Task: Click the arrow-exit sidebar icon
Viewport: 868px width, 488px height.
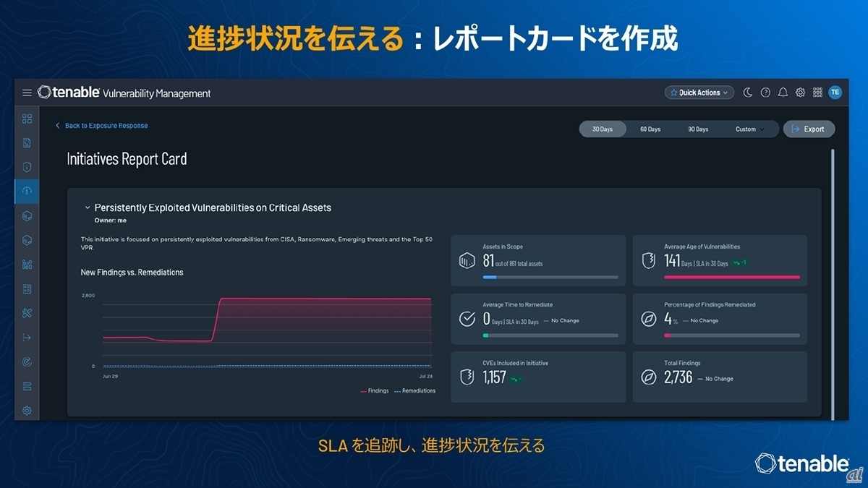Action: tap(27, 337)
